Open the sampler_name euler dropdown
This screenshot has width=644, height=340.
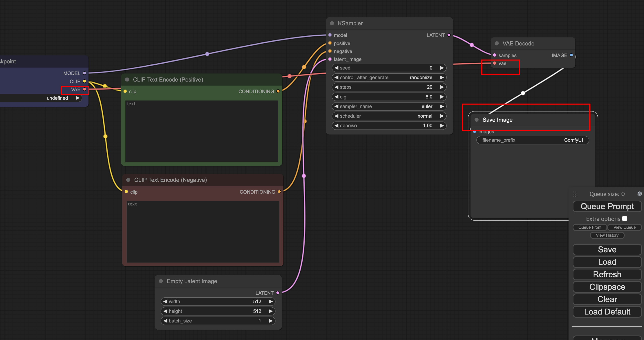click(389, 106)
